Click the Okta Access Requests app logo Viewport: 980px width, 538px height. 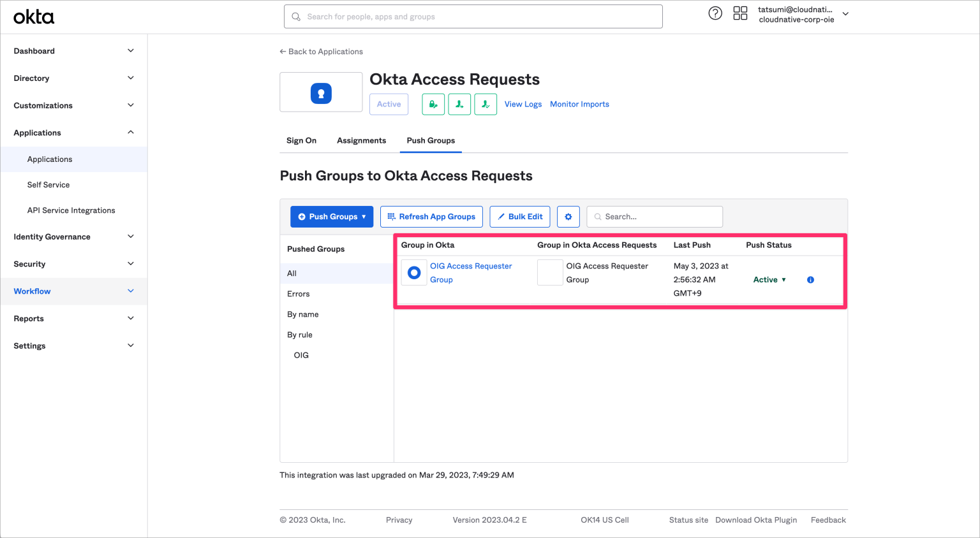321,92
